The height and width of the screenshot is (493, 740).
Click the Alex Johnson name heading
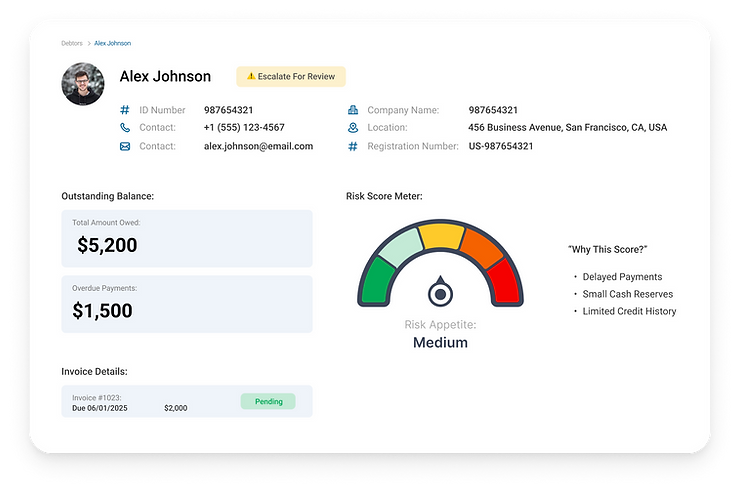pos(165,76)
